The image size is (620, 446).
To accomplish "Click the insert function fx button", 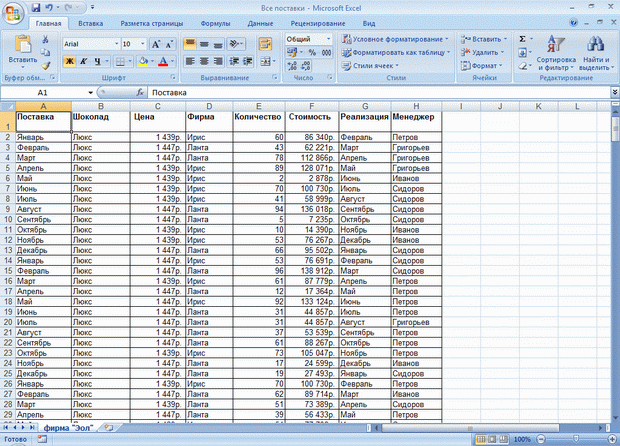I will click(140, 93).
